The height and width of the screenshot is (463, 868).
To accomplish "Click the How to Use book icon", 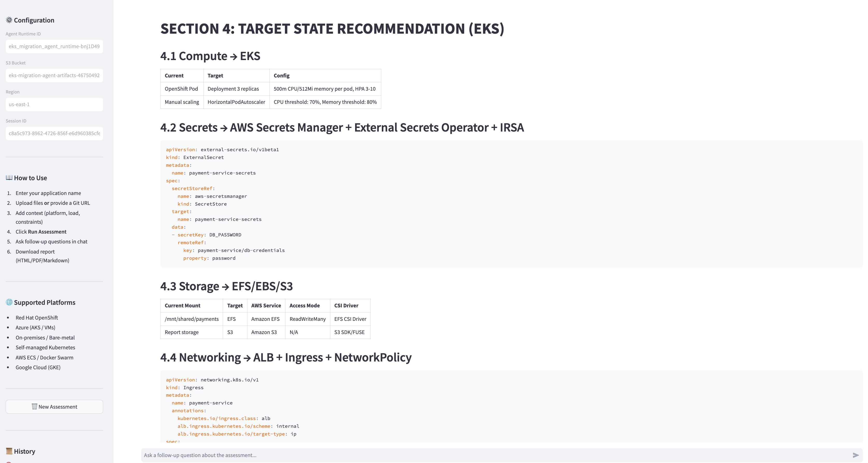I will pyautogui.click(x=9, y=178).
